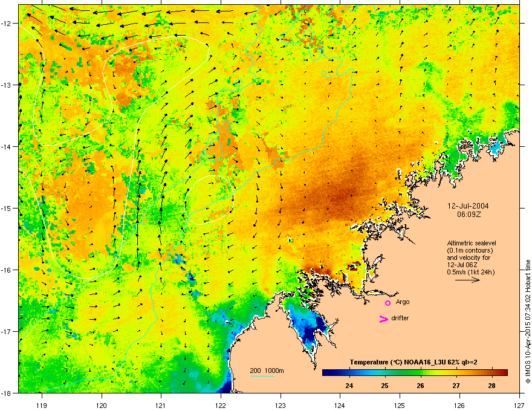Click longitude axis label '126'
The image size is (532, 411).
[x=459, y=405]
